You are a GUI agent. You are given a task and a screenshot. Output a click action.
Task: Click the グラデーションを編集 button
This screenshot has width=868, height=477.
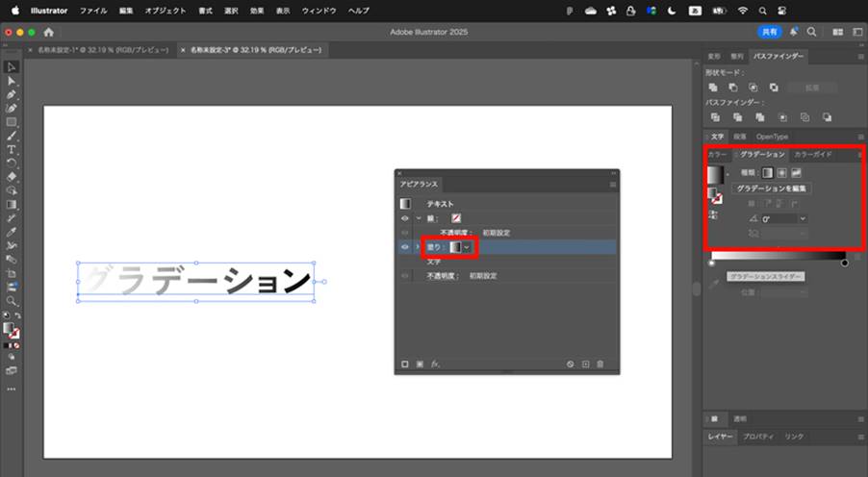click(772, 188)
